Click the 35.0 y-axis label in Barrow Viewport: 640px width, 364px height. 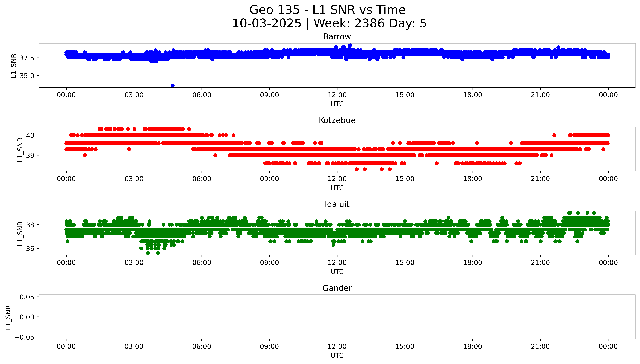(27, 76)
